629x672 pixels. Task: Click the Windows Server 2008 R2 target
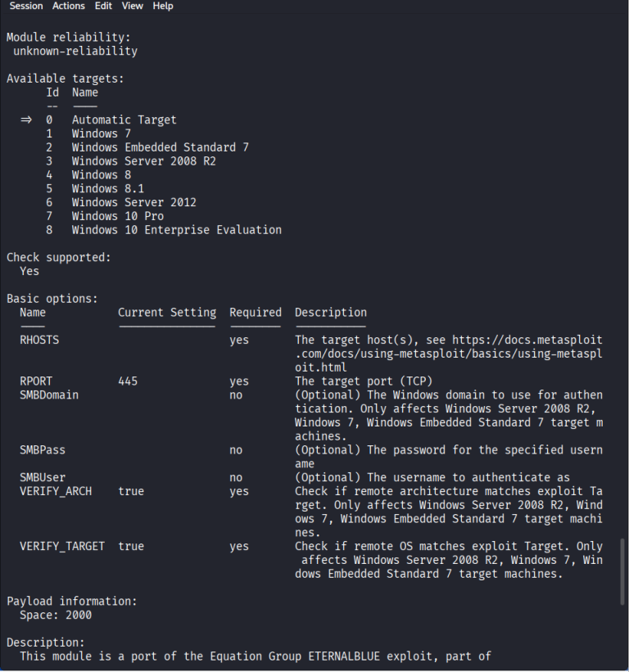click(x=143, y=160)
